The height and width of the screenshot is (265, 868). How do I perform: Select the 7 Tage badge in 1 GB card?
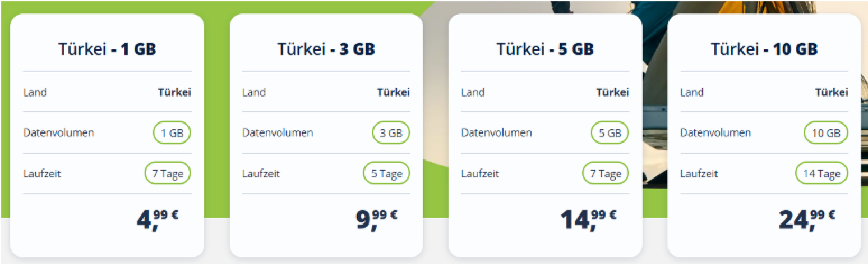[168, 173]
